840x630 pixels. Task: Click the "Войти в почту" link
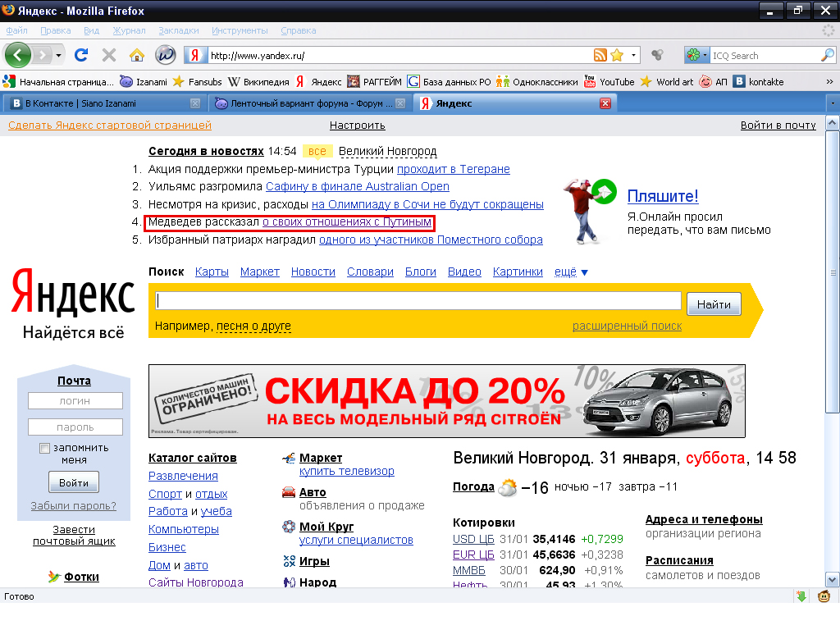tap(778, 125)
